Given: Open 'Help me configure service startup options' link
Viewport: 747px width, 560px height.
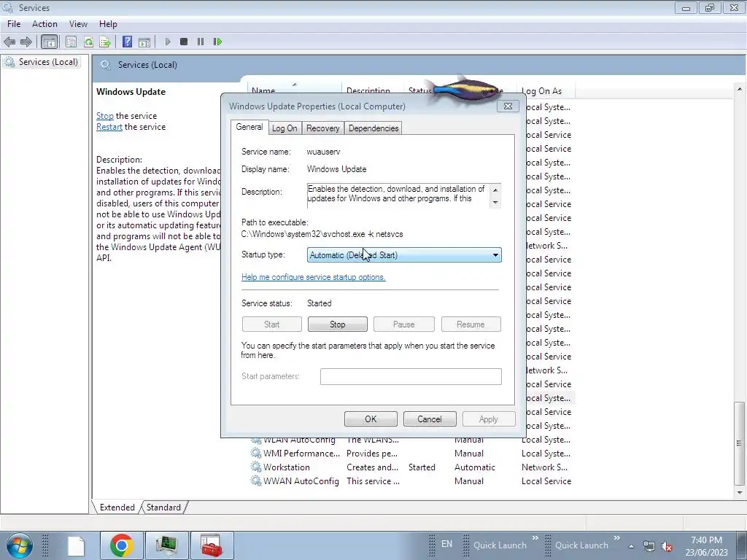Looking at the screenshot, I should pyautogui.click(x=314, y=277).
